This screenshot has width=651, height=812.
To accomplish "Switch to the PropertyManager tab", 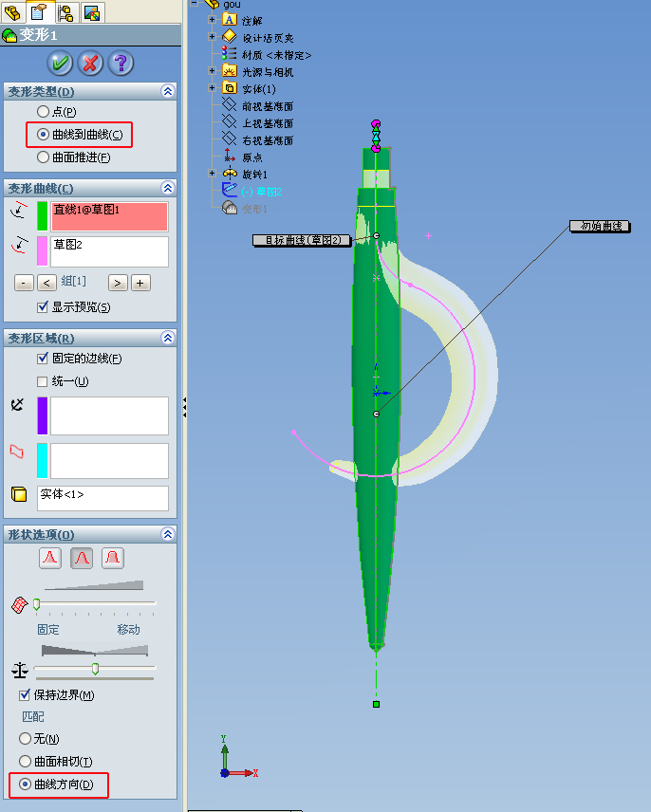I will (38, 12).
